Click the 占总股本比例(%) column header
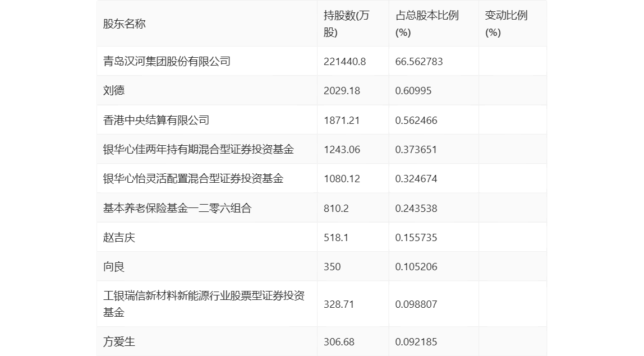This screenshot has width=644, height=356. (426, 24)
